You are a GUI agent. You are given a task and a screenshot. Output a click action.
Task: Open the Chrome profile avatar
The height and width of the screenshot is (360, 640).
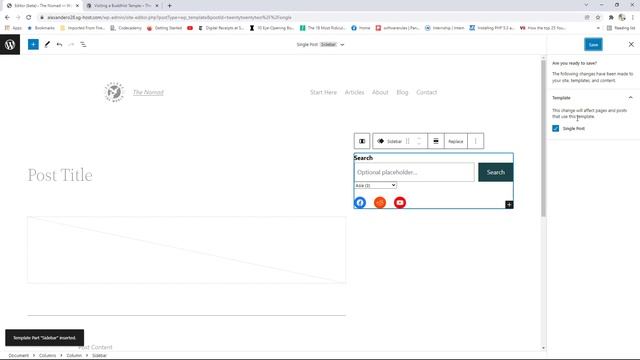622,18
